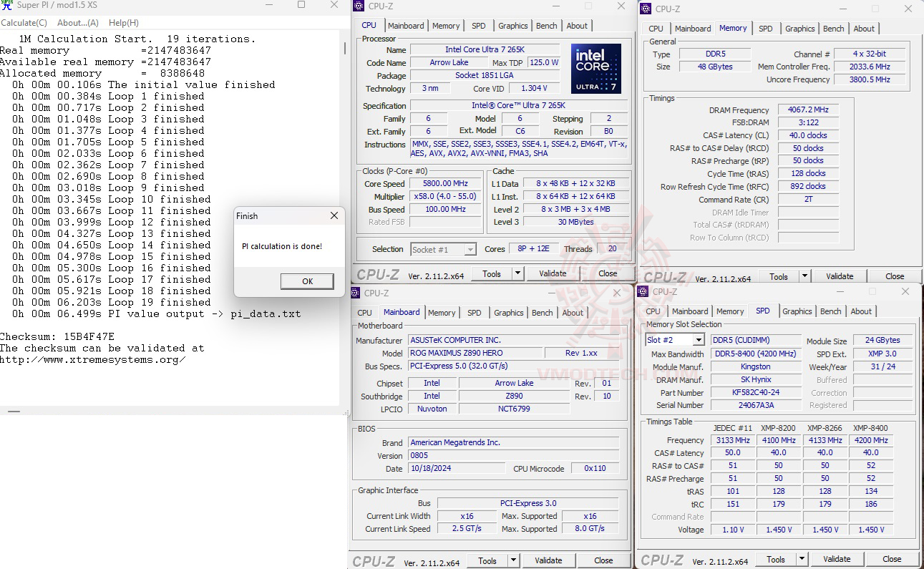Open Bench tab in the Memory timings window
Screen dimensions: 924x569
click(x=834, y=29)
